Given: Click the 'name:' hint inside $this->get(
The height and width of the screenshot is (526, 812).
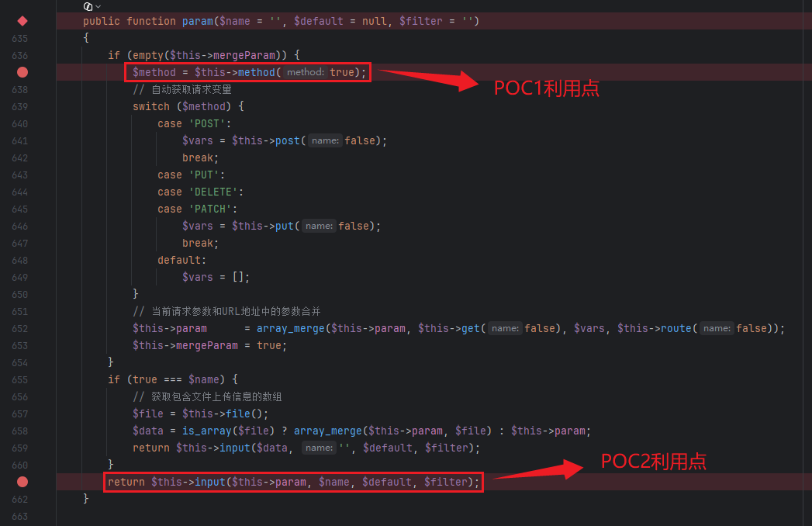Looking at the screenshot, I should click(505, 328).
